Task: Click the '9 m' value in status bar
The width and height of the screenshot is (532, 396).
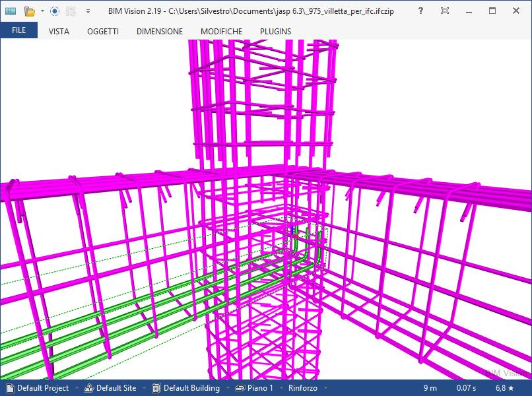Action: (430, 388)
